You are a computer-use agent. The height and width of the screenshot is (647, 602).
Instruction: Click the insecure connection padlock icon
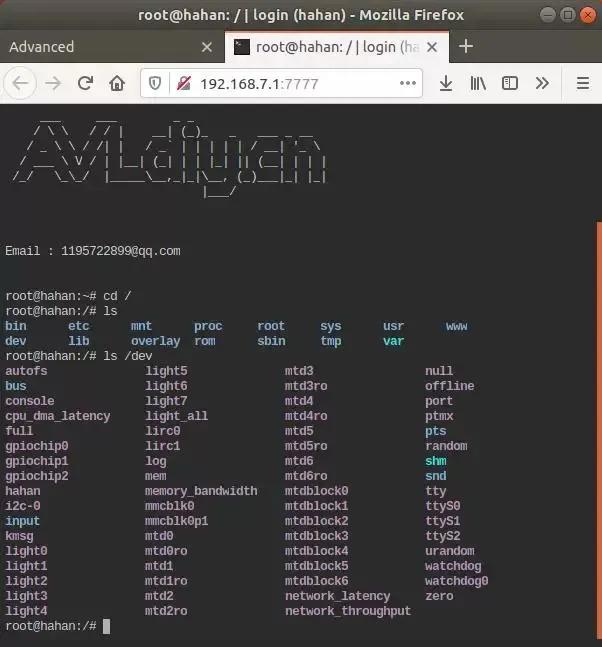[183, 83]
